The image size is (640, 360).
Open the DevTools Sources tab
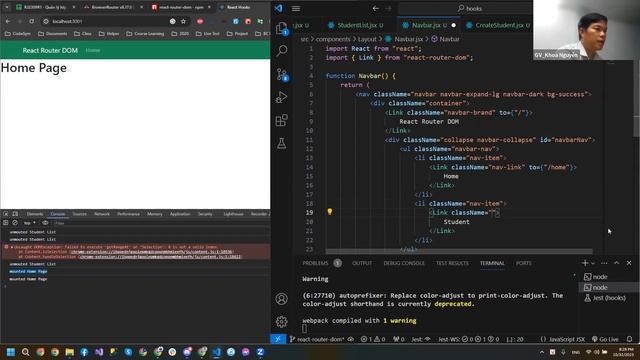click(x=80, y=214)
